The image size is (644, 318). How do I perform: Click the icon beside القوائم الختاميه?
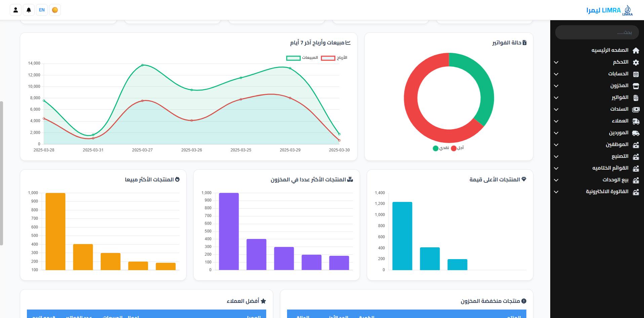[x=636, y=168]
